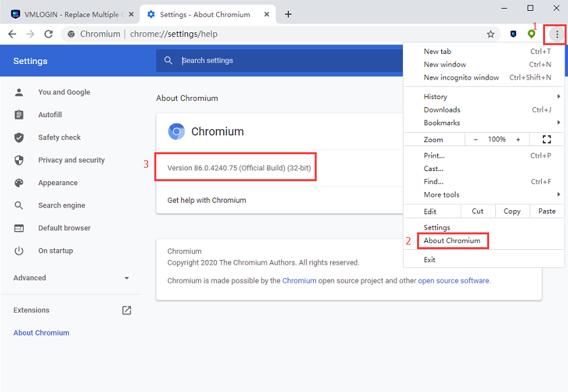Click the You and Google person icon
Image resolution: width=568 pixels, height=392 pixels.
(19, 92)
